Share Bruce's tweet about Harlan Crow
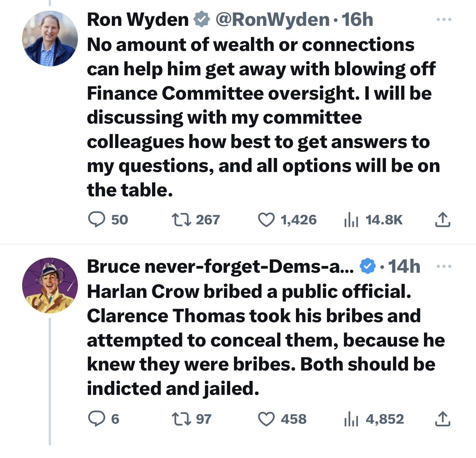The width and height of the screenshot is (476, 458). point(442,419)
